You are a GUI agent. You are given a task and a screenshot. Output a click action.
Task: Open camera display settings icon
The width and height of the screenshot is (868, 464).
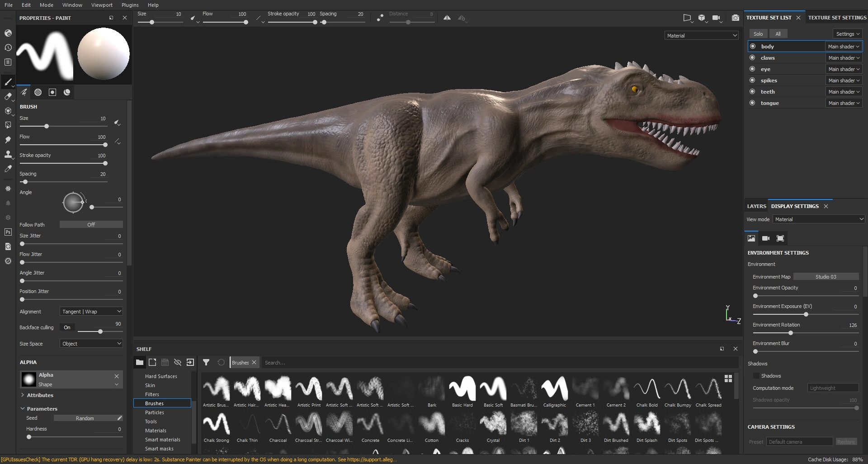[x=765, y=238]
